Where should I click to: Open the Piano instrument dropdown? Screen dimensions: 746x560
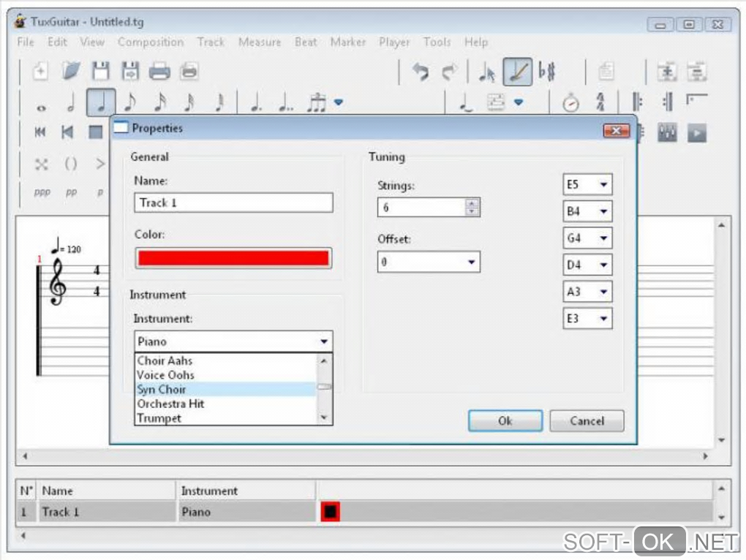[233, 342]
